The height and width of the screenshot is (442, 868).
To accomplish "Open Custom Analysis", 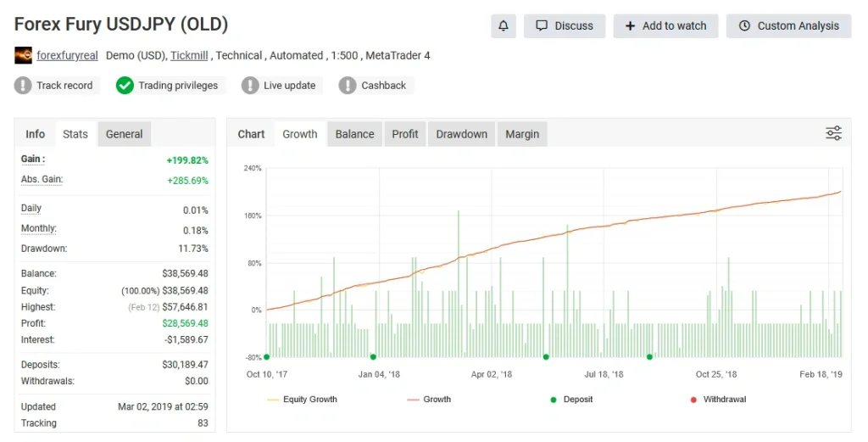I will point(789,26).
